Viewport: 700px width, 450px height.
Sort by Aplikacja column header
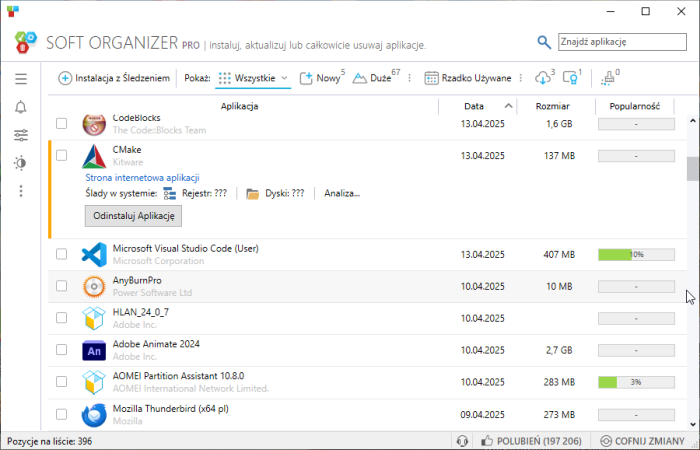239,106
